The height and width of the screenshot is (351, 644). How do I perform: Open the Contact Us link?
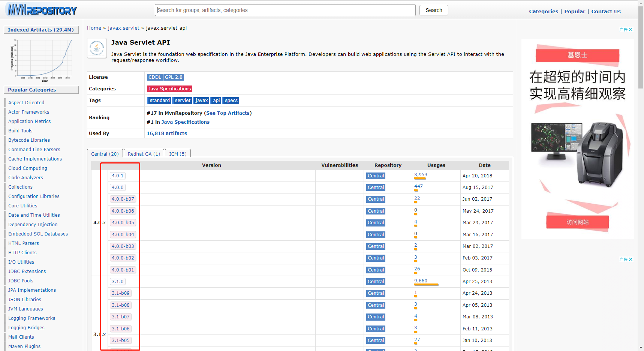point(606,12)
